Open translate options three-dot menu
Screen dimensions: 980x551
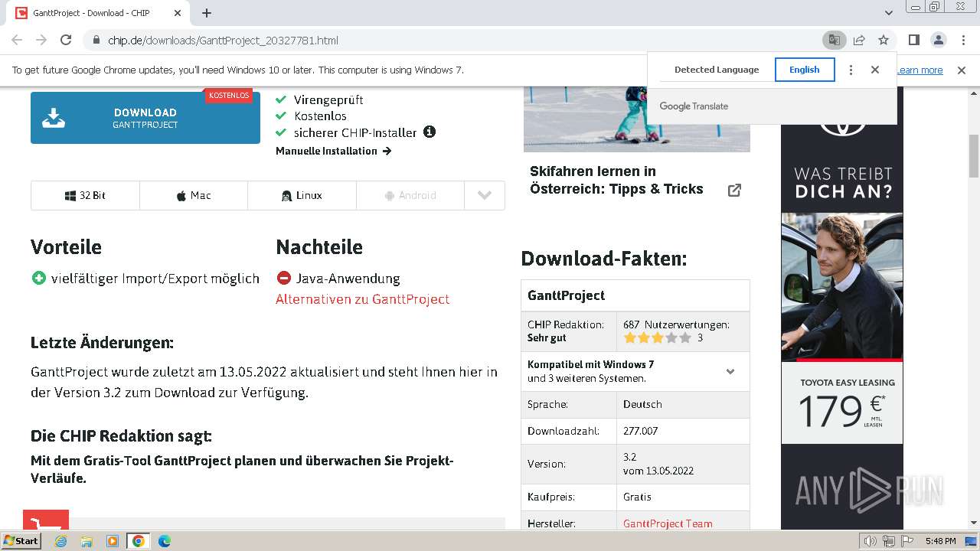click(x=851, y=70)
